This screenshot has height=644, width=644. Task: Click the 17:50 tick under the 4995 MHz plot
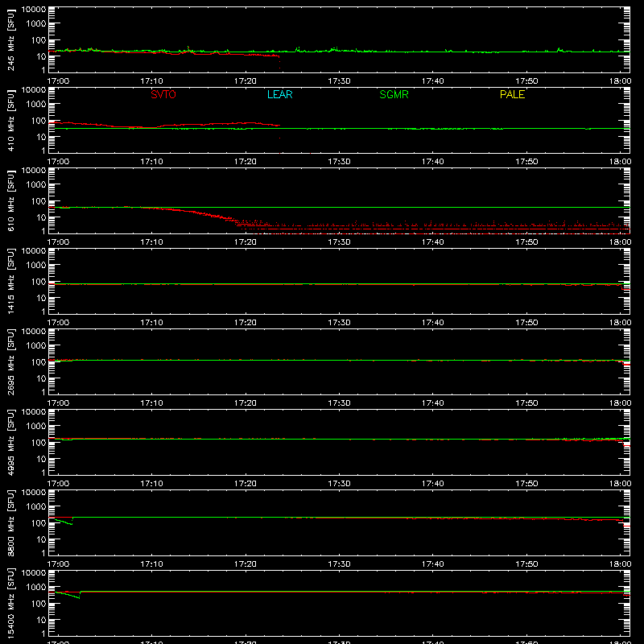[x=526, y=484]
